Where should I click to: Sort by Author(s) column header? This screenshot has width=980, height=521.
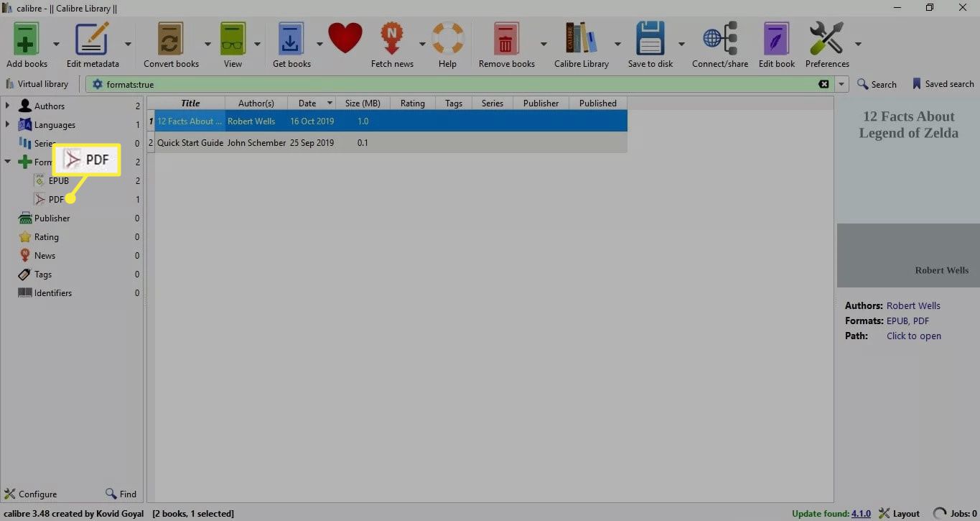pos(256,103)
